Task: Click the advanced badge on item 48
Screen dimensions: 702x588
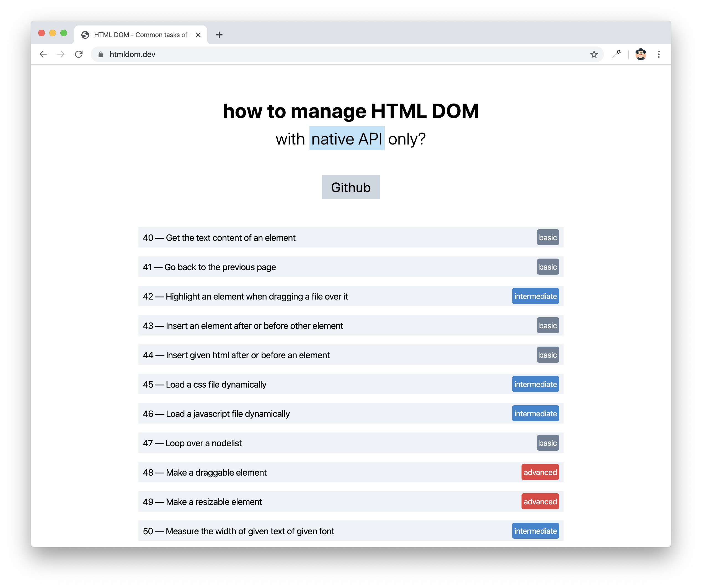Action: click(x=539, y=473)
